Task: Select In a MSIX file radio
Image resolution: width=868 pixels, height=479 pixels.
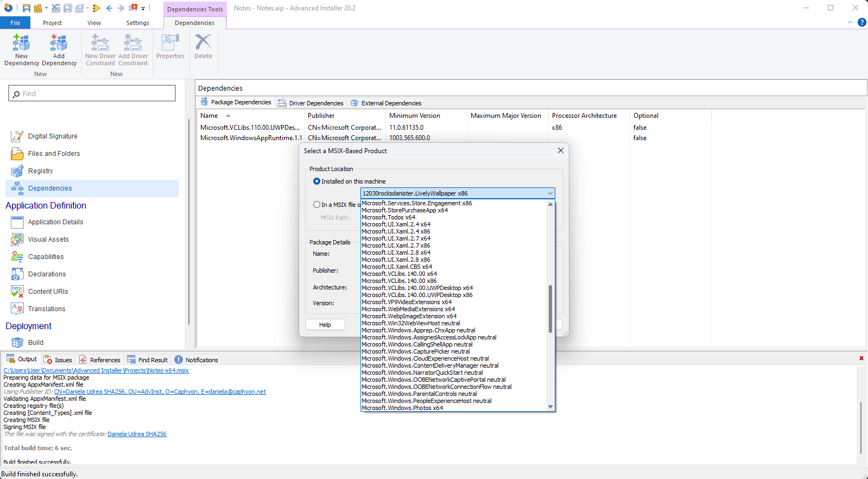Action: (x=316, y=205)
